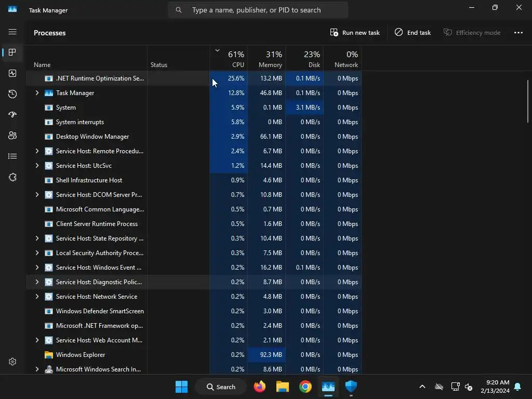Open the hamburger navigation menu
This screenshot has width=532, height=399.
tap(12, 32)
